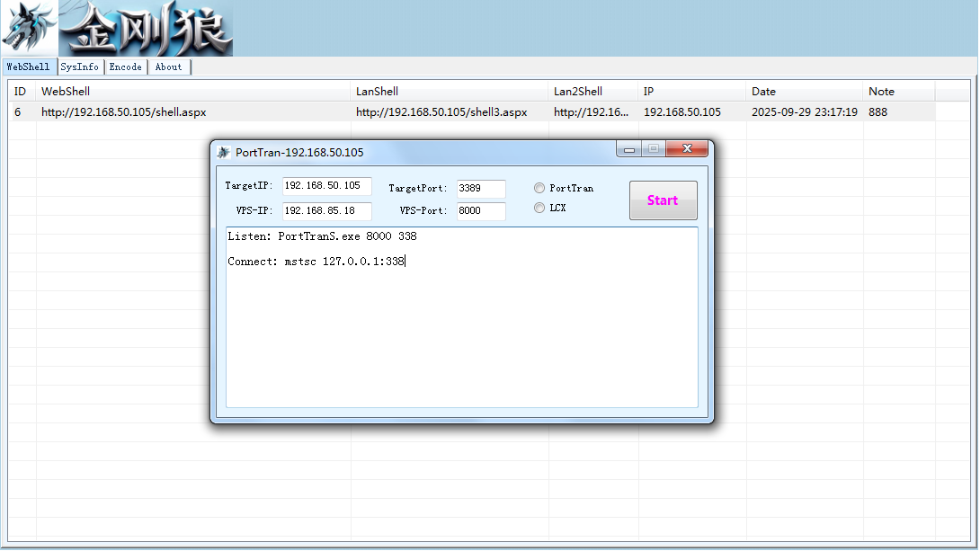This screenshot has height=551, width=980.
Task: Click into the TargetPort field showing 3389
Action: click(481, 189)
